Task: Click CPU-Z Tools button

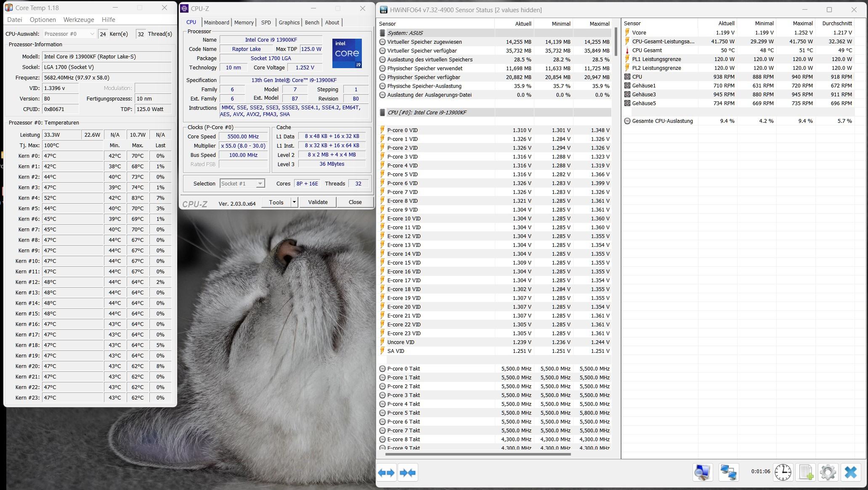Action: (276, 202)
